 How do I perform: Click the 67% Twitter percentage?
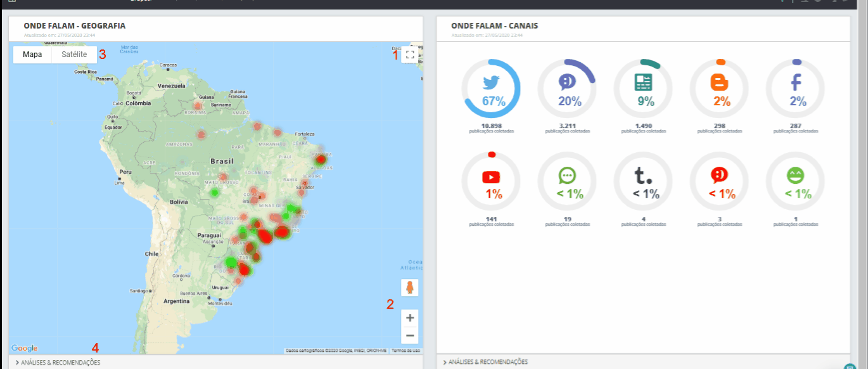493,101
